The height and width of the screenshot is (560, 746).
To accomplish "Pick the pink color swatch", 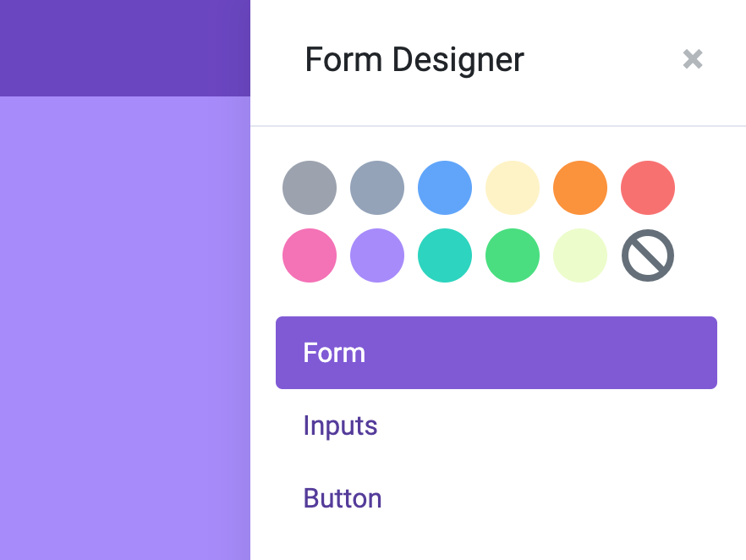I will point(310,255).
